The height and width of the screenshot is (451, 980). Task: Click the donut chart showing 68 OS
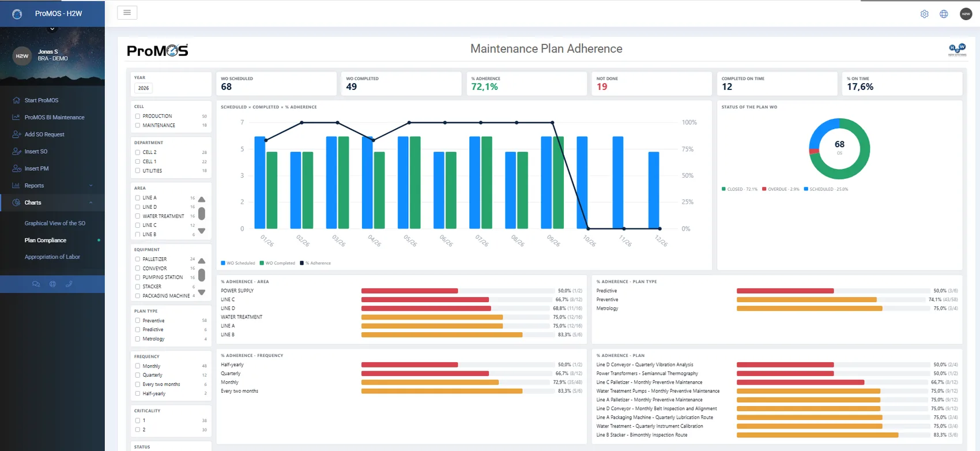[x=839, y=149]
